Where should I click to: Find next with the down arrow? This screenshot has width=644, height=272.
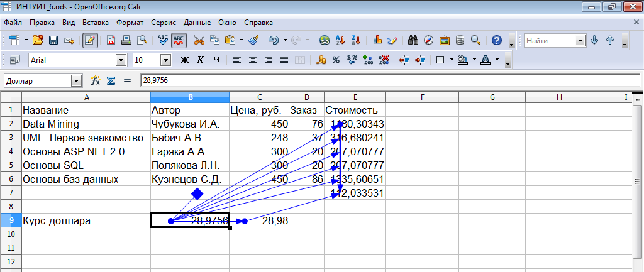[x=594, y=40]
